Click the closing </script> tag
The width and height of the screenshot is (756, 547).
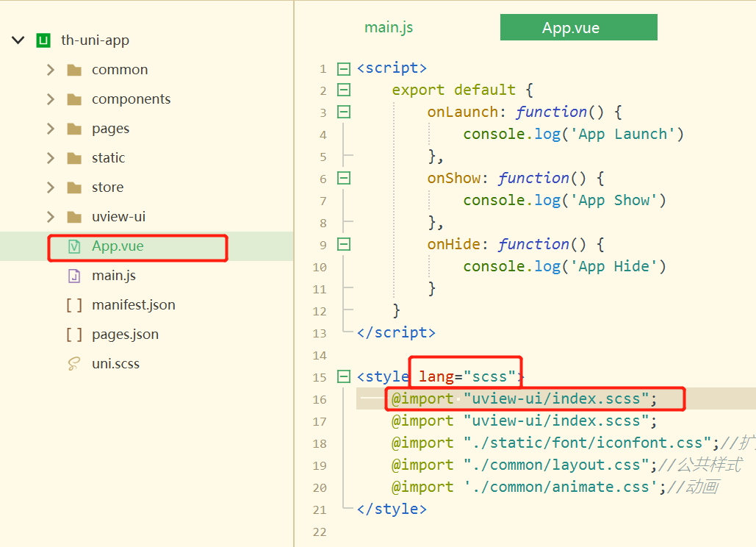(x=396, y=333)
